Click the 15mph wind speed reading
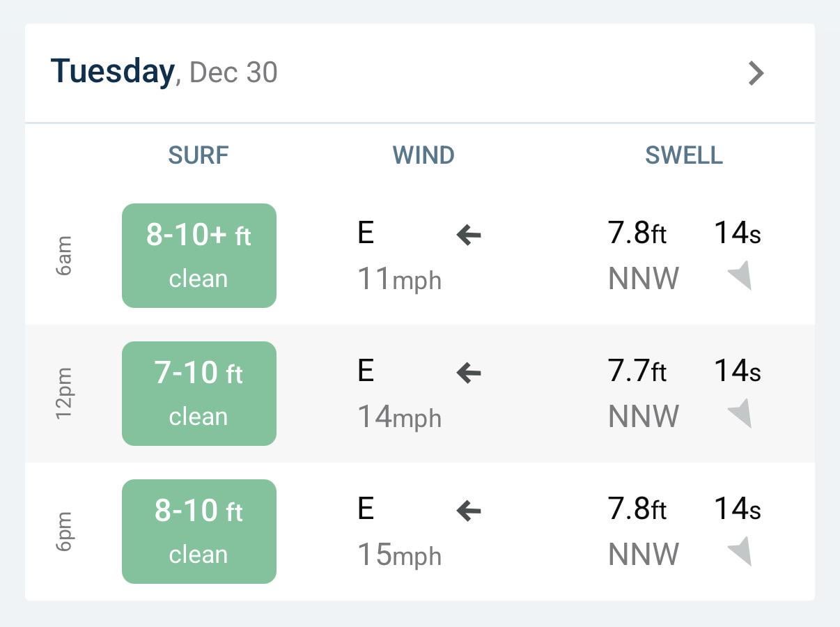This screenshot has width=840, height=627. pyautogui.click(x=399, y=555)
